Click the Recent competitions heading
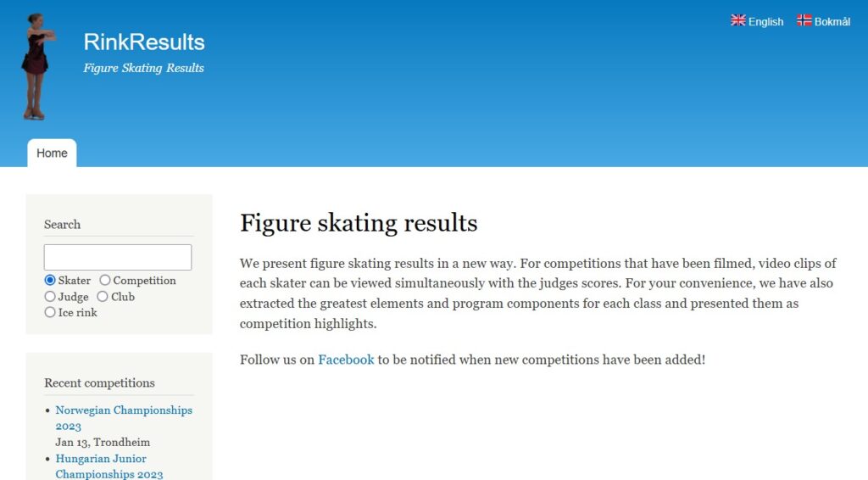 click(100, 383)
